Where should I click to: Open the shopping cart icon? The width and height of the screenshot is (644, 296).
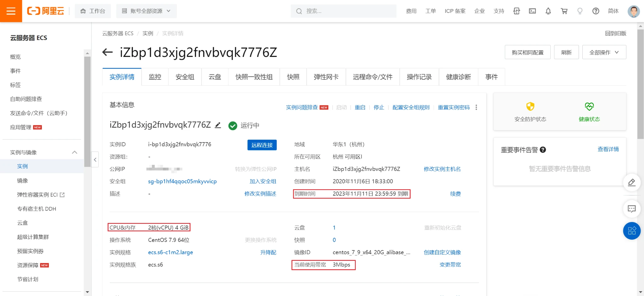[564, 11]
